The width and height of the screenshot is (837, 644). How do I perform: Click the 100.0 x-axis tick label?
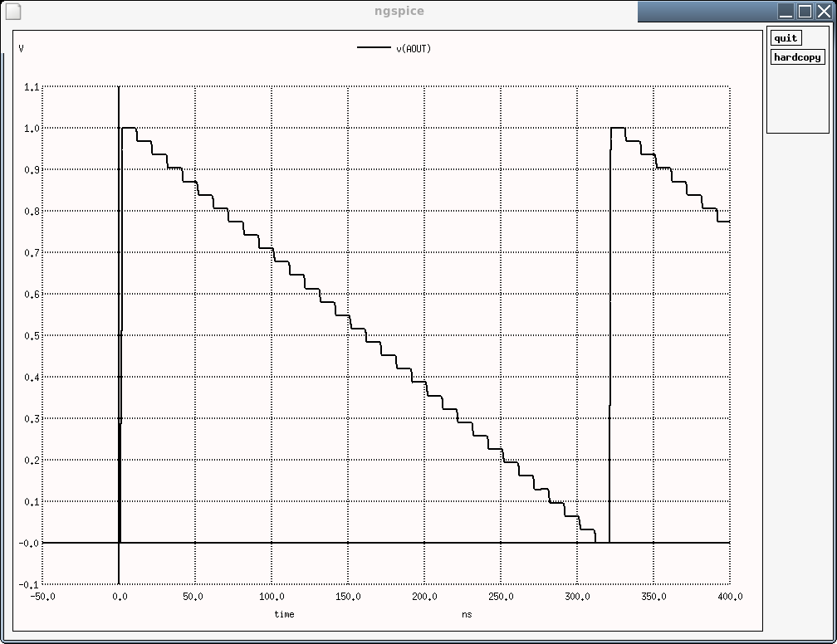(271, 597)
